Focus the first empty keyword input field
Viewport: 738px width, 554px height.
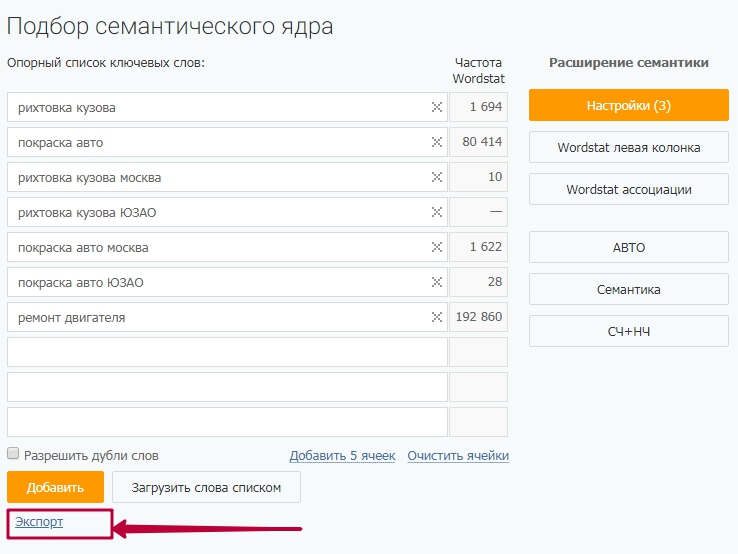pyautogui.click(x=227, y=352)
